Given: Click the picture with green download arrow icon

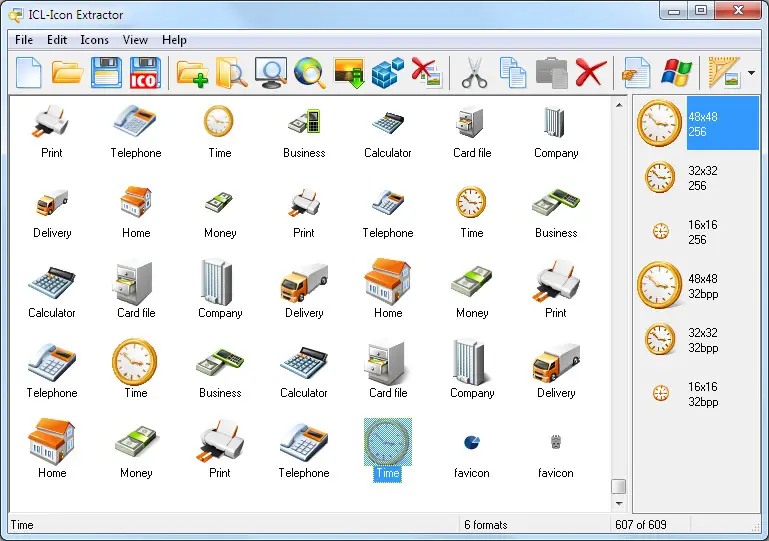Looking at the screenshot, I should point(349,73).
